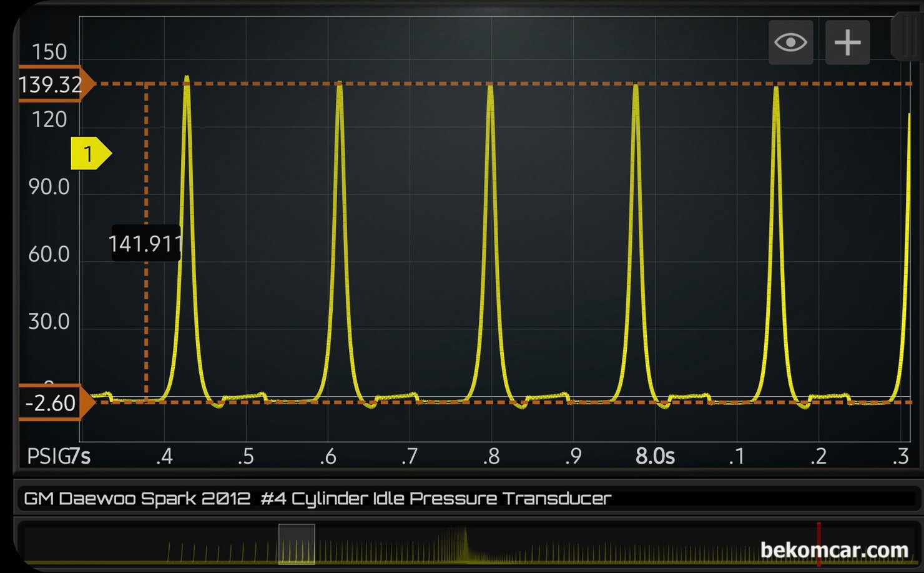Select the 139.32 upper cursor handle
The height and width of the screenshot is (573, 924).
tap(53, 84)
